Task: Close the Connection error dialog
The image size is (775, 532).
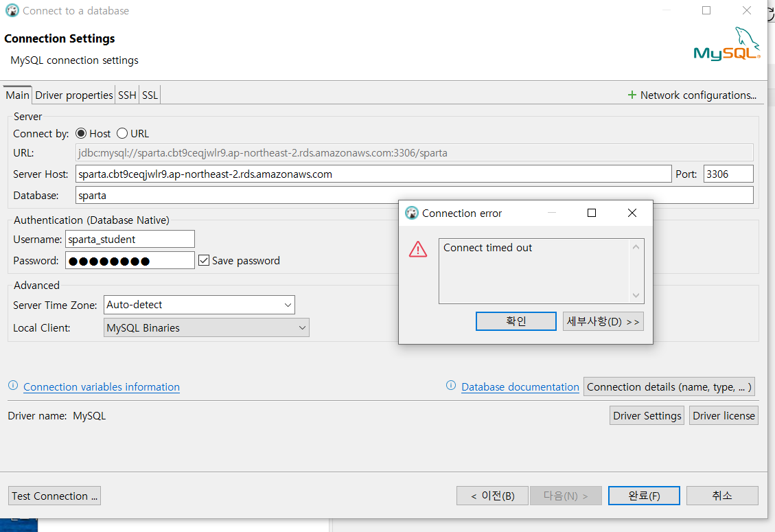Action: 632,213
